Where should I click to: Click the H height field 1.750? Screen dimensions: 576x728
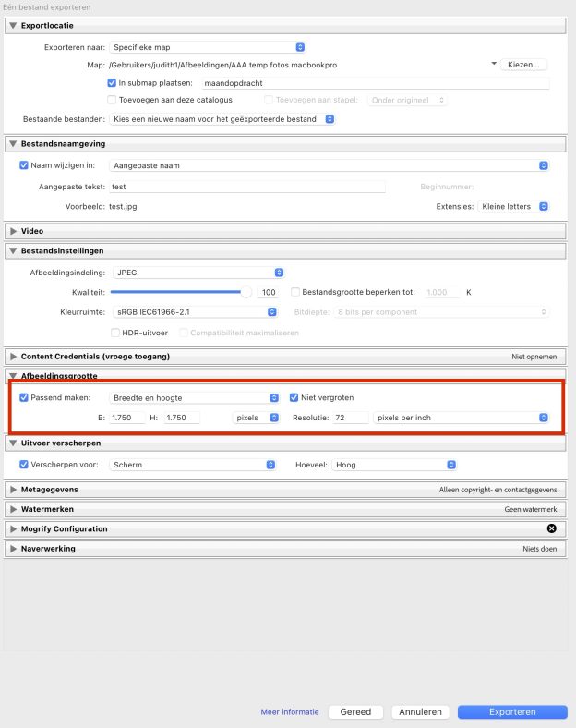tap(182, 418)
